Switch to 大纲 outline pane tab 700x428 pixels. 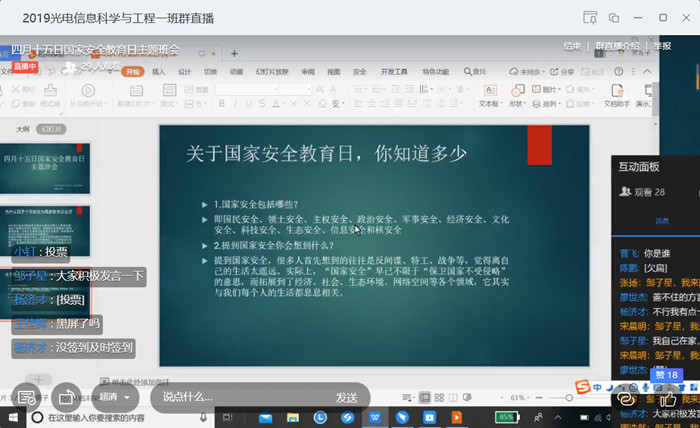pos(22,129)
